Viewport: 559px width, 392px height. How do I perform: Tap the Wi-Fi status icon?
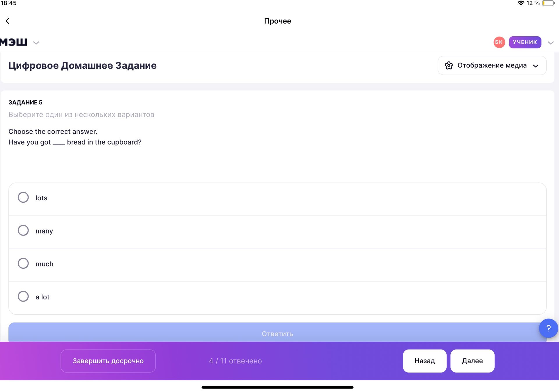pos(521,3)
